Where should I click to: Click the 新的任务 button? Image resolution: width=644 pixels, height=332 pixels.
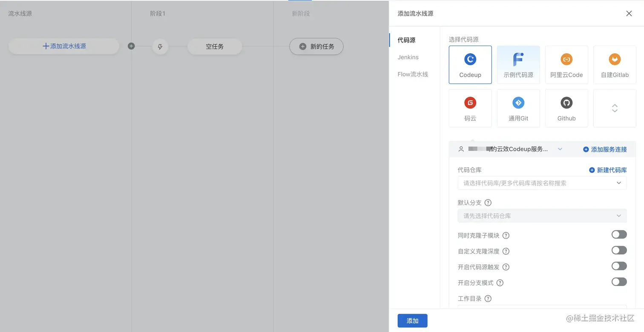click(x=316, y=46)
